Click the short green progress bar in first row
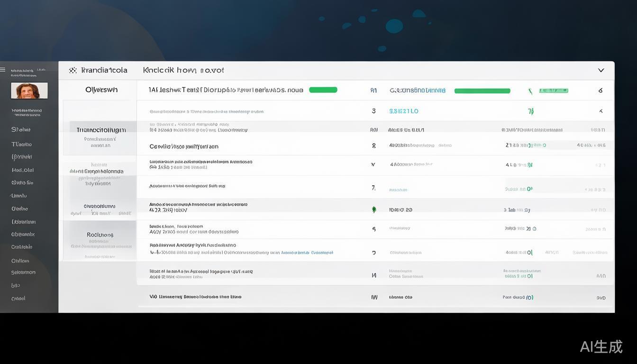 [323, 90]
